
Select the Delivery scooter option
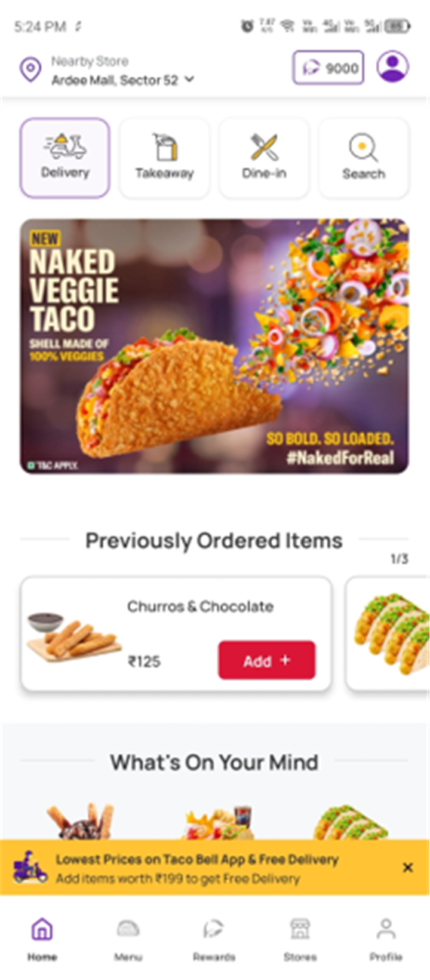click(65, 158)
